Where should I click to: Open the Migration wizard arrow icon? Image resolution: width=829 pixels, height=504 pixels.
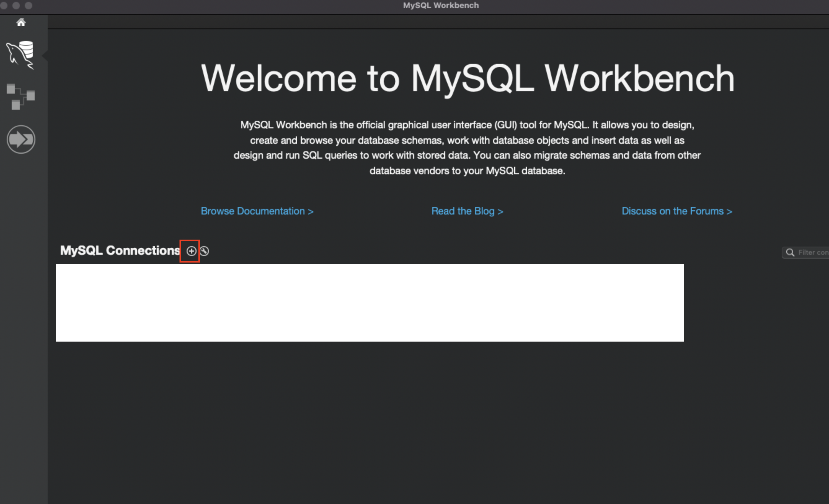[21, 139]
